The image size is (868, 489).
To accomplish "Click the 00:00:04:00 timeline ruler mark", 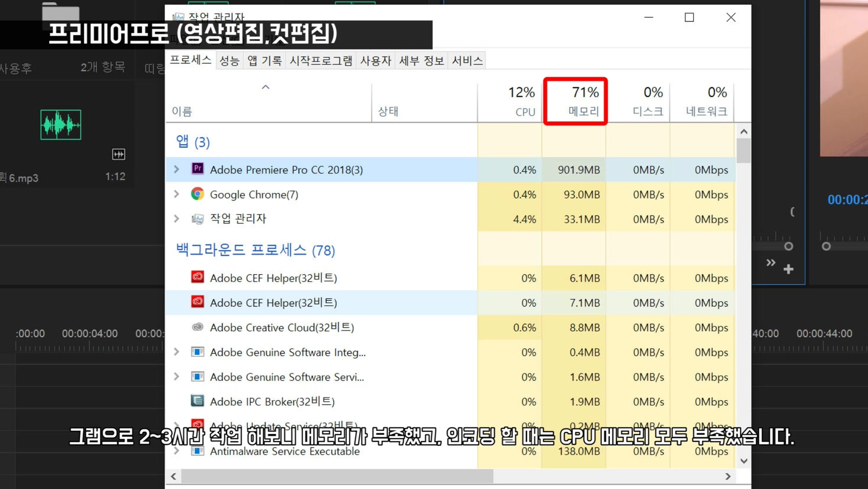I will coord(90,334).
